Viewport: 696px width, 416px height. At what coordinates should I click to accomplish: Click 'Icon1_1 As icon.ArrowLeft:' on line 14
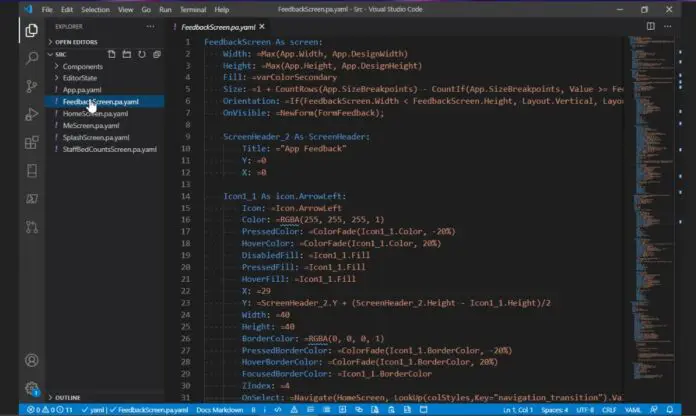(x=285, y=196)
